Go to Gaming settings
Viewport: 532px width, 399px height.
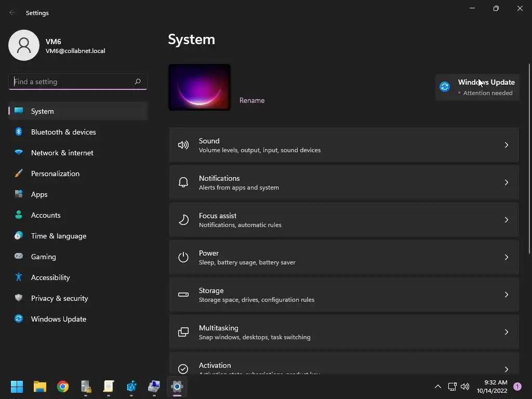coord(78,257)
